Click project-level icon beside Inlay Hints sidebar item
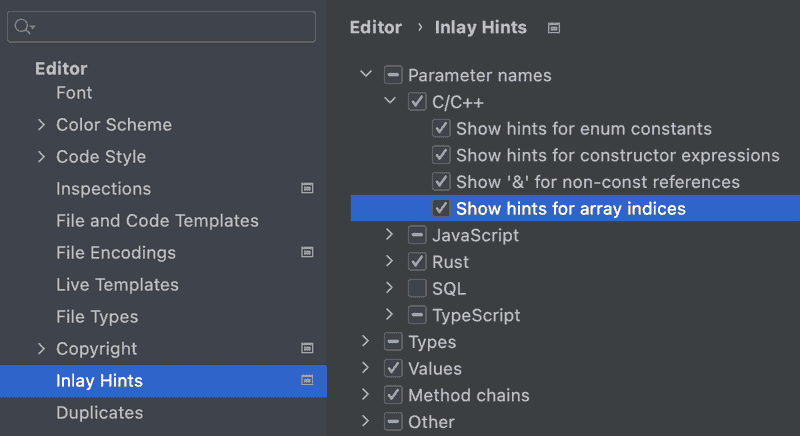800x436 pixels. [x=307, y=380]
